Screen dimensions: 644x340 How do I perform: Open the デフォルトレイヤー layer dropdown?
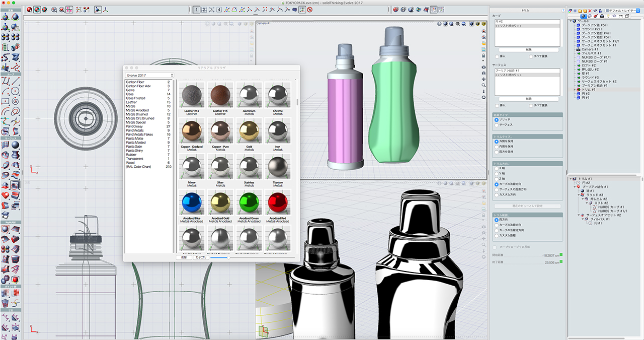coord(623,10)
